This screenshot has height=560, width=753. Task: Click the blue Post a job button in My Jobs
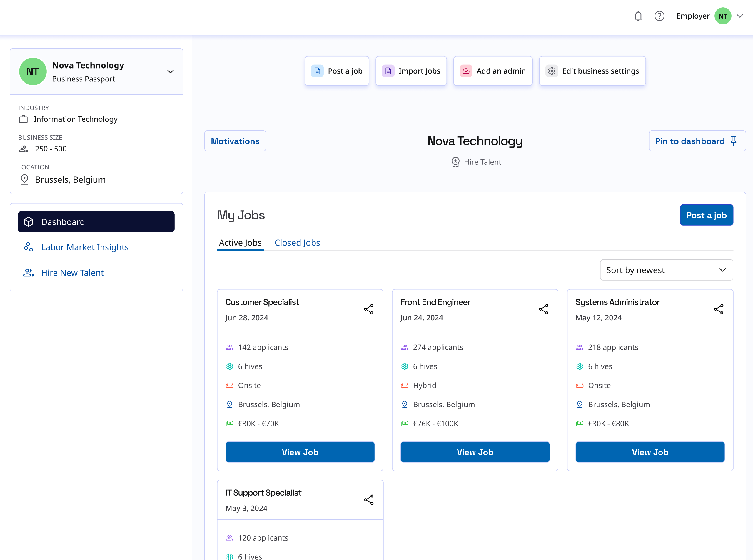(x=707, y=215)
